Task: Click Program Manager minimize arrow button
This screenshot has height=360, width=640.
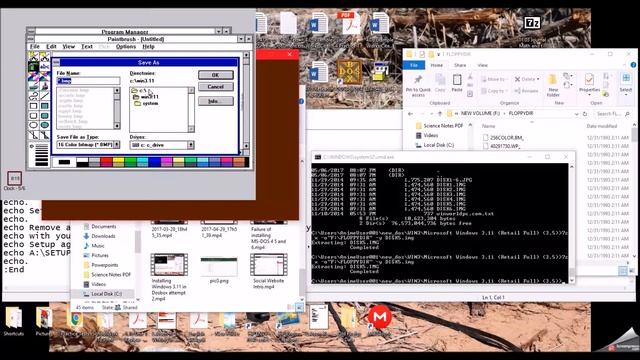Action: 219,31
